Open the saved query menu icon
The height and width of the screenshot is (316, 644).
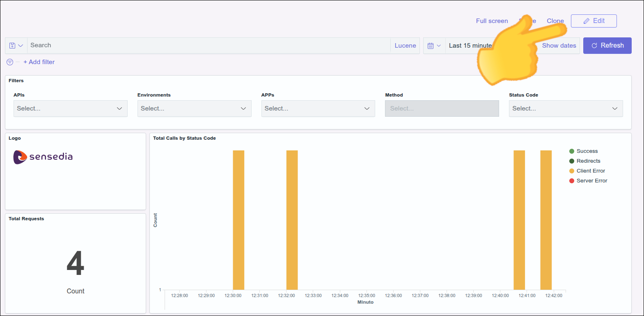tap(16, 46)
